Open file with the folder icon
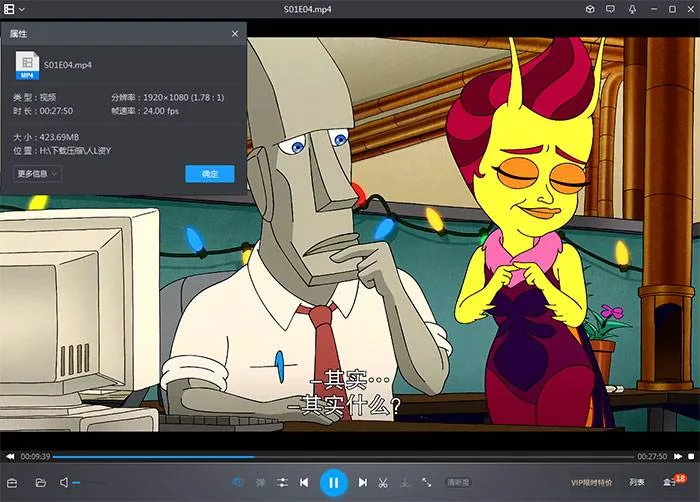The width and height of the screenshot is (700, 502). pos(41,482)
